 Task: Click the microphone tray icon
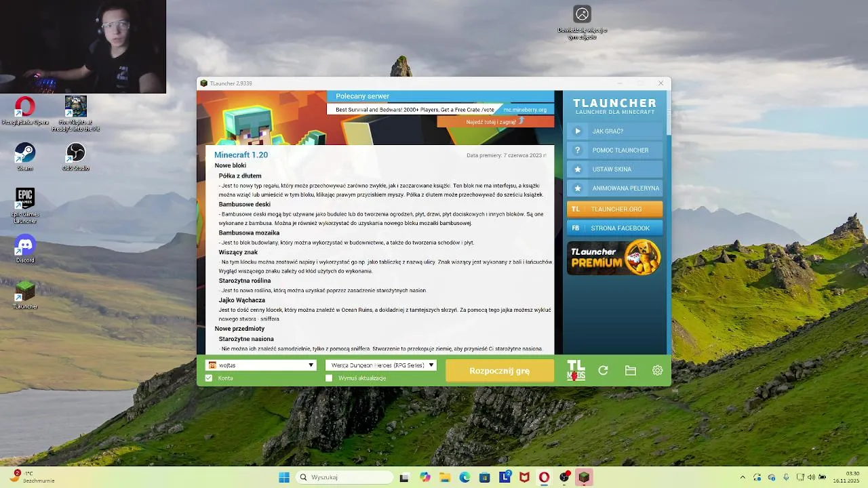786,477
